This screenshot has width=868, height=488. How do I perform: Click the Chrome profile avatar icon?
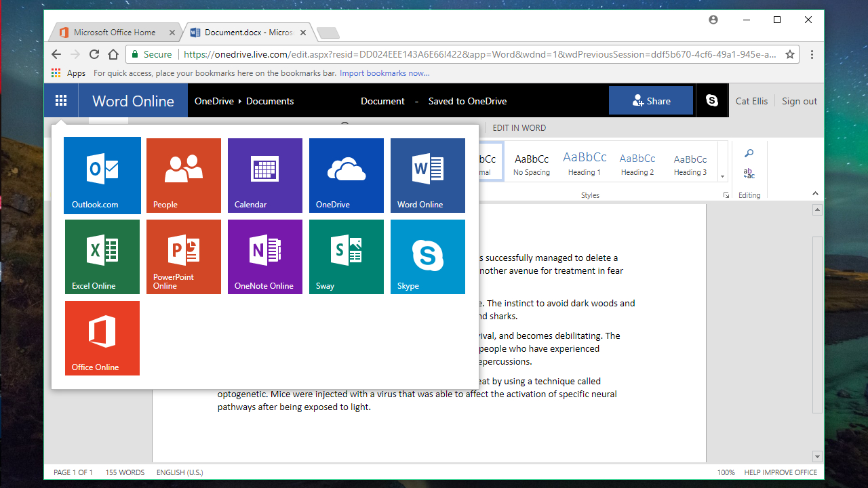coord(713,20)
